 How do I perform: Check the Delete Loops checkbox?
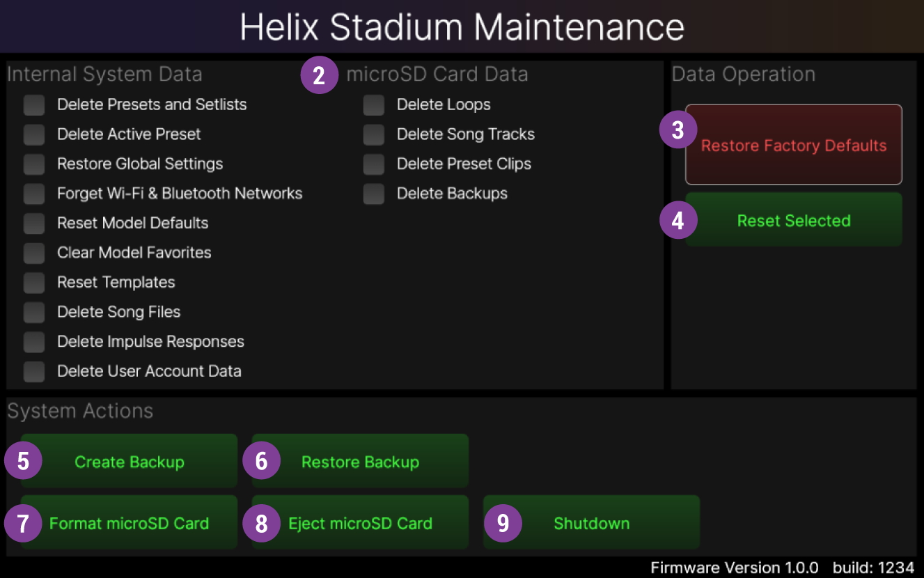click(374, 105)
